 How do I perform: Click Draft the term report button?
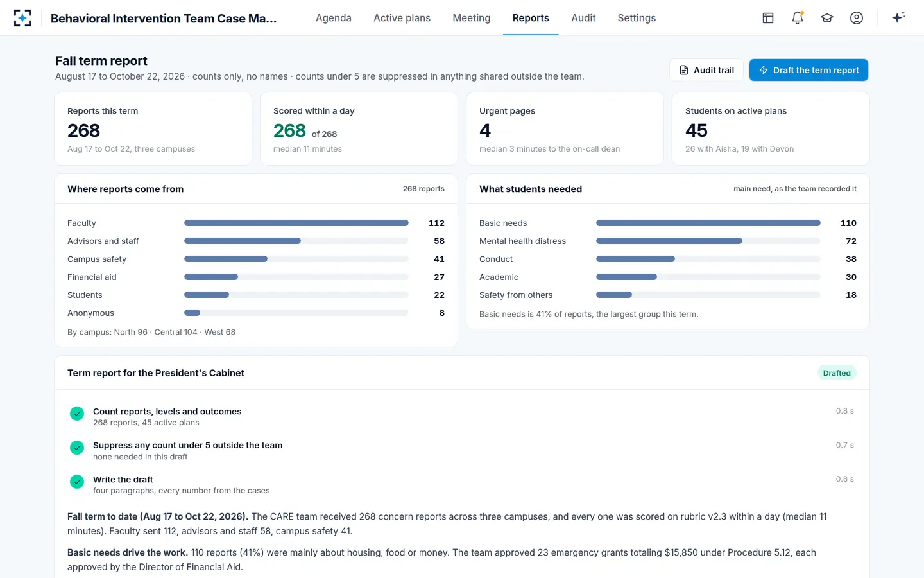point(809,70)
